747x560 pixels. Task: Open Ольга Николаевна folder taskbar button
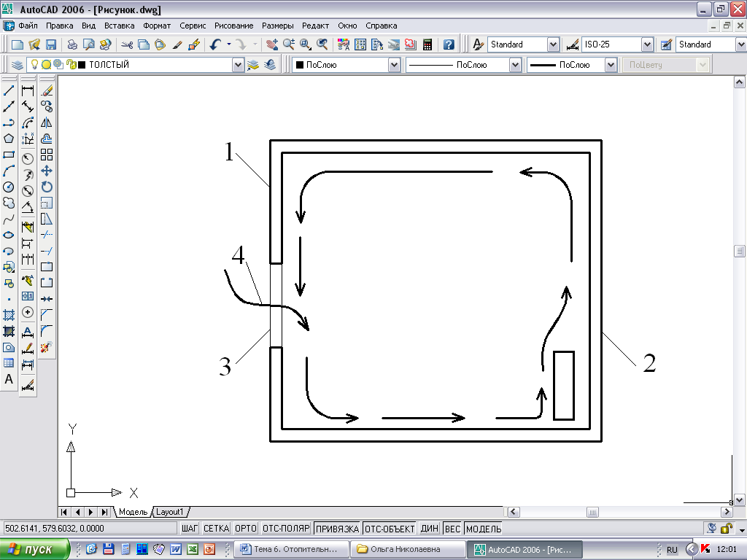[x=408, y=550]
